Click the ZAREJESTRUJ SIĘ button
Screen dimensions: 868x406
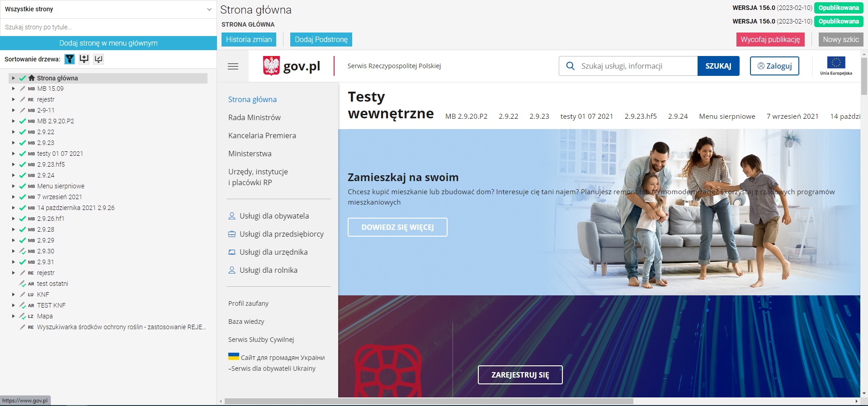[x=520, y=375]
